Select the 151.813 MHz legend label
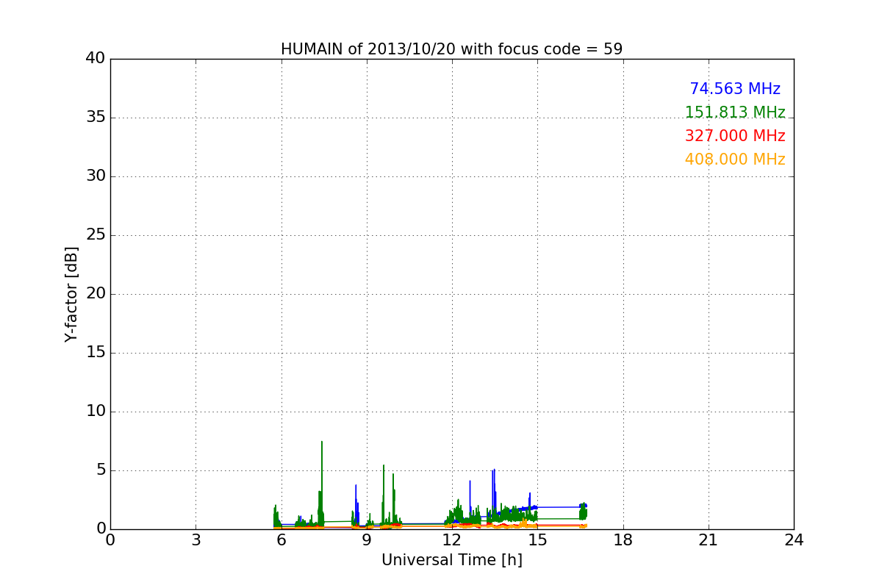Image resolution: width=882 pixels, height=588 pixels. click(735, 112)
